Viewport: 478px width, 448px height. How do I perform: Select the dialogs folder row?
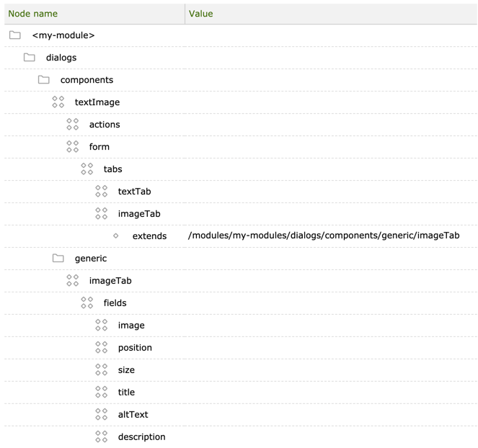click(241, 58)
